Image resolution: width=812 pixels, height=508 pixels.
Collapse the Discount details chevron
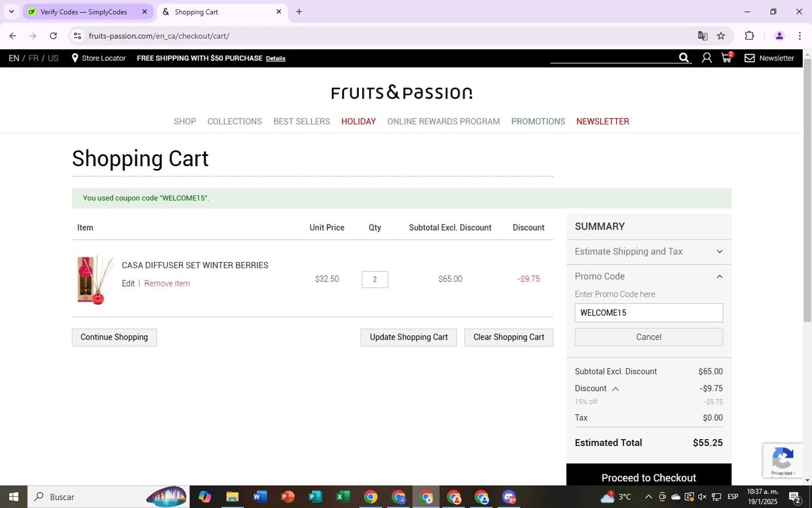tap(615, 389)
